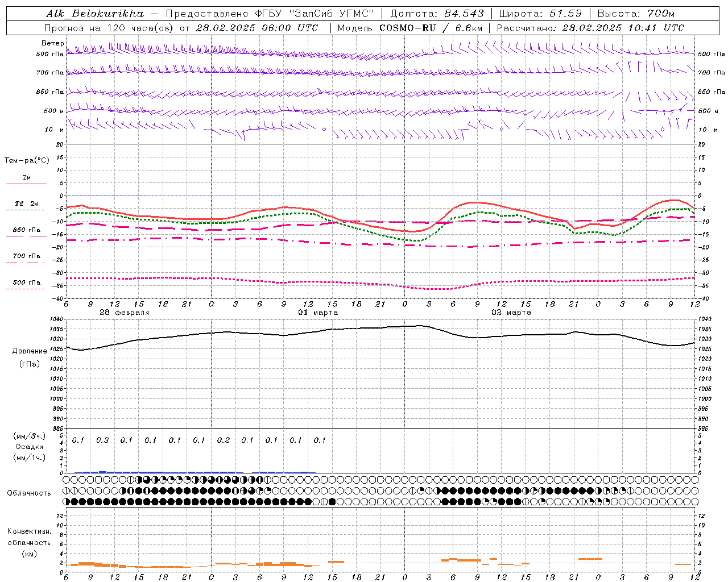This screenshot has width=728, height=582.
Task: Click the longitude value Долгота: 84.543
Action: tap(437, 14)
